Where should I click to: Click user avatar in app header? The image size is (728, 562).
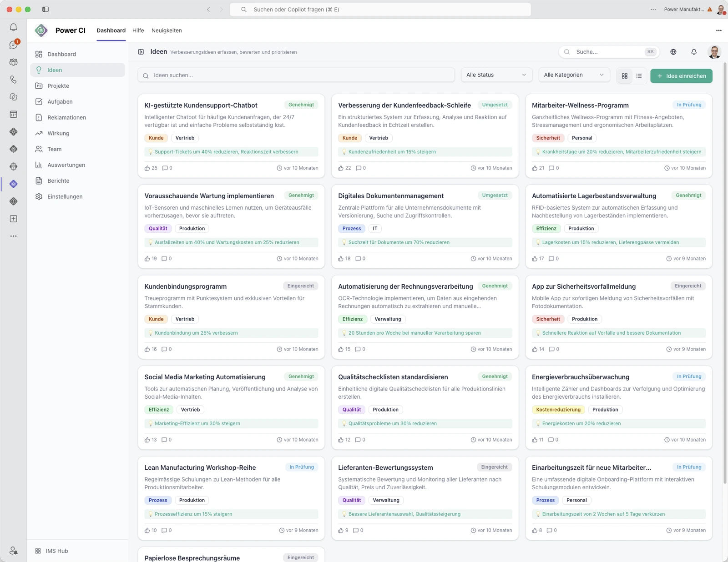pyautogui.click(x=714, y=52)
